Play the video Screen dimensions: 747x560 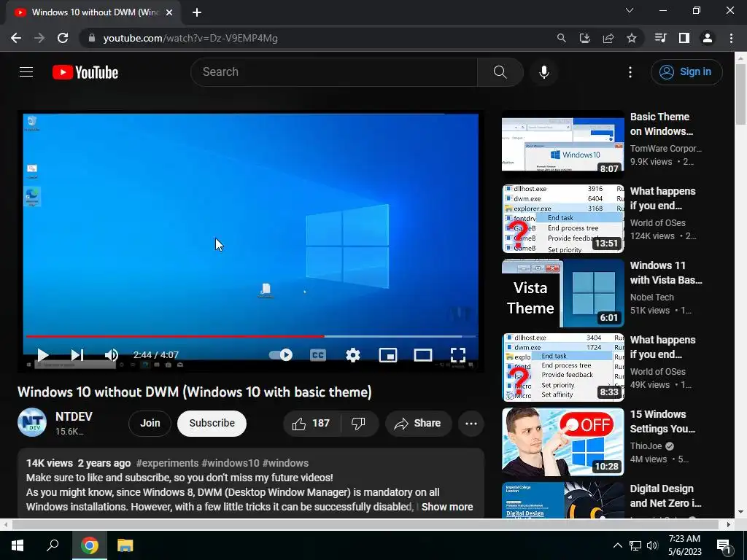43,355
